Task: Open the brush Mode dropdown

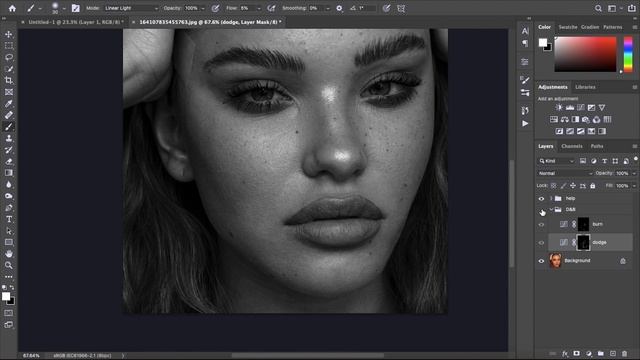Action: pyautogui.click(x=131, y=8)
